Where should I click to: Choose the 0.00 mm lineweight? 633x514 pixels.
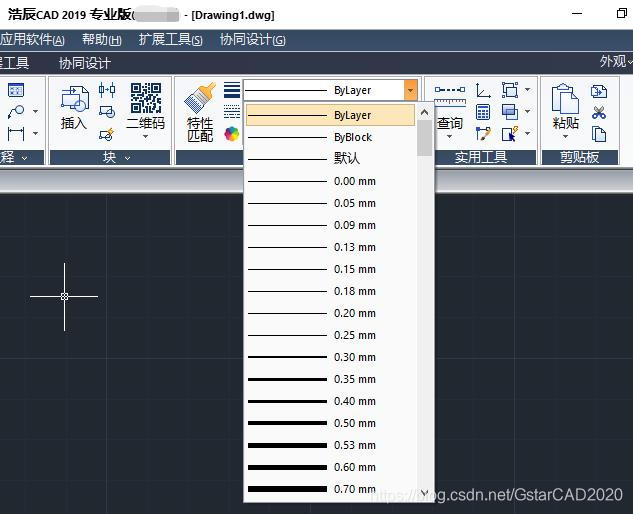(330, 181)
